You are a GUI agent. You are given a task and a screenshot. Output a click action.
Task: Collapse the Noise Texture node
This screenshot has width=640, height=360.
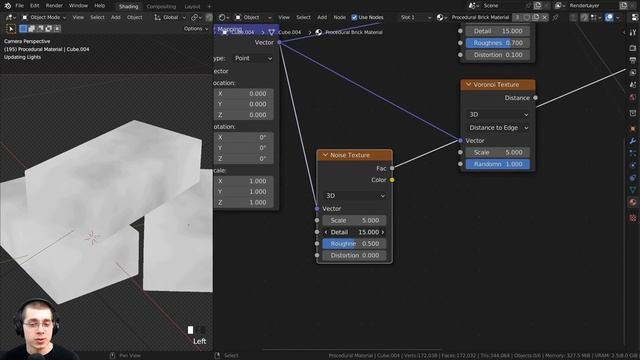pyautogui.click(x=325, y=155)
